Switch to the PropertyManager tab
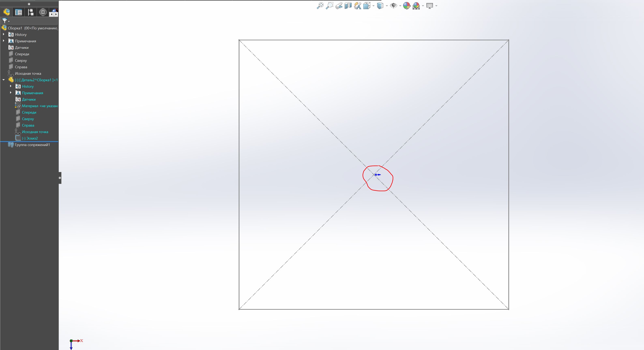Viewport: 644px width, 350px height. click(x=18, y=12)
